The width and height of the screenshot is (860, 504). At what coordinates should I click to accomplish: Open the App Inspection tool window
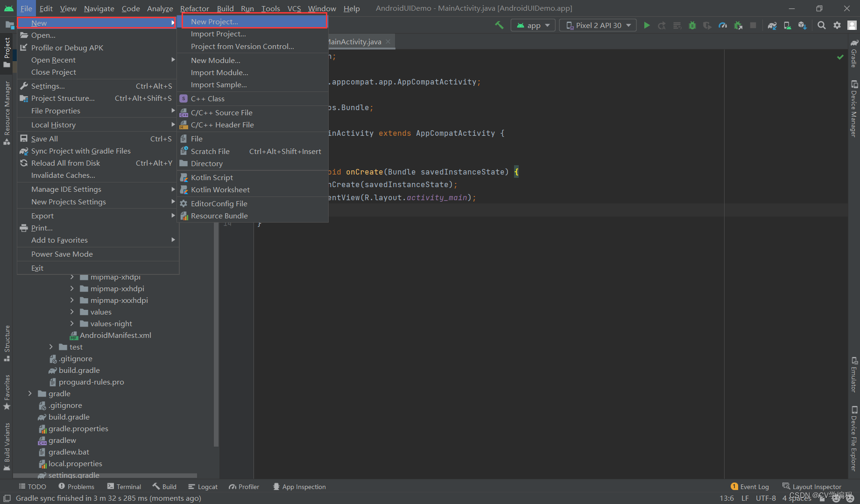tap(299, 487)
